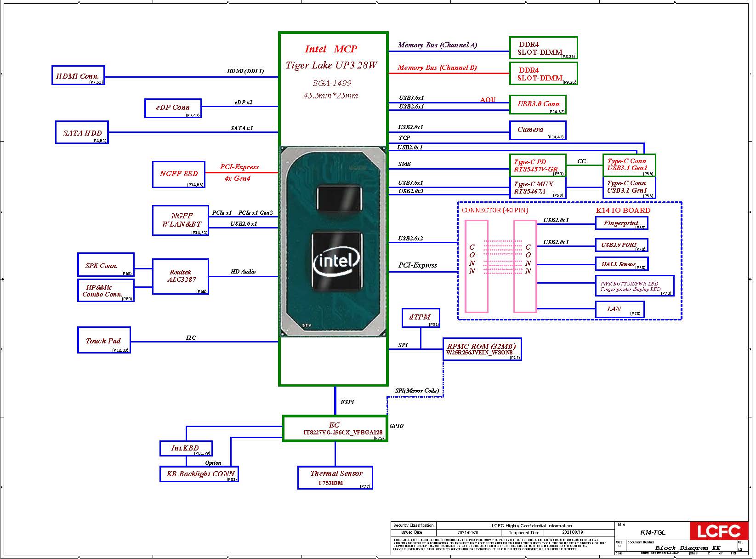
Task: Click the Intel processor chip image
Action: [334, 241]
